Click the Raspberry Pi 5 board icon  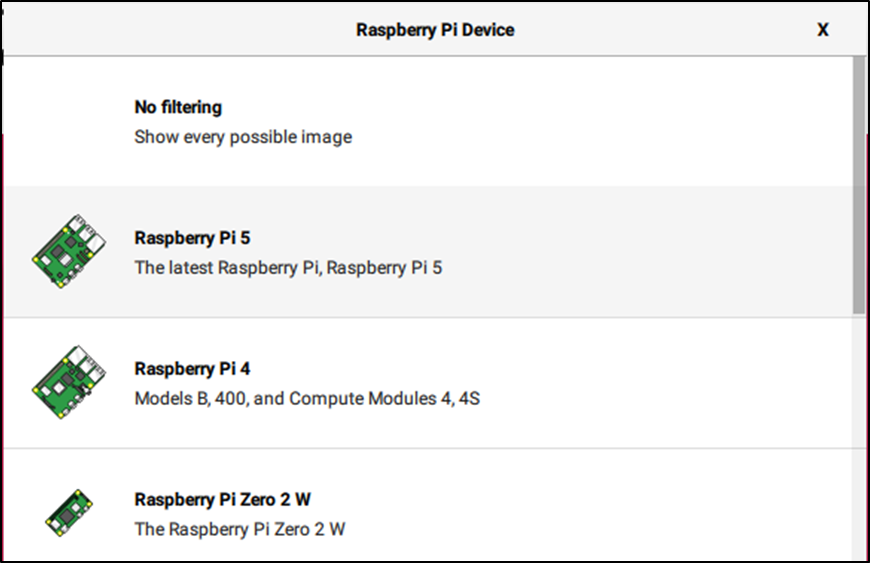tap(69, 251)
